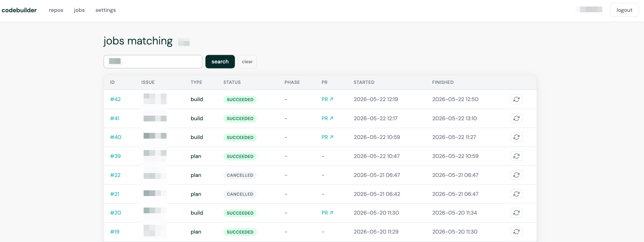
Task: Click the logout button
Action: tap(624, 10)
